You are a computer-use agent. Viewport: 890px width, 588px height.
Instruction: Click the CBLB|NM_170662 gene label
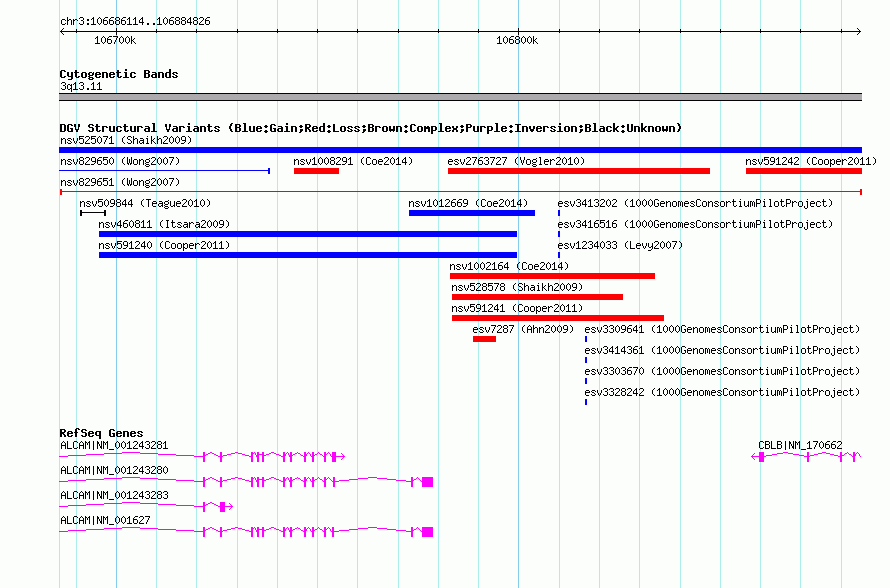pos(800,446)
